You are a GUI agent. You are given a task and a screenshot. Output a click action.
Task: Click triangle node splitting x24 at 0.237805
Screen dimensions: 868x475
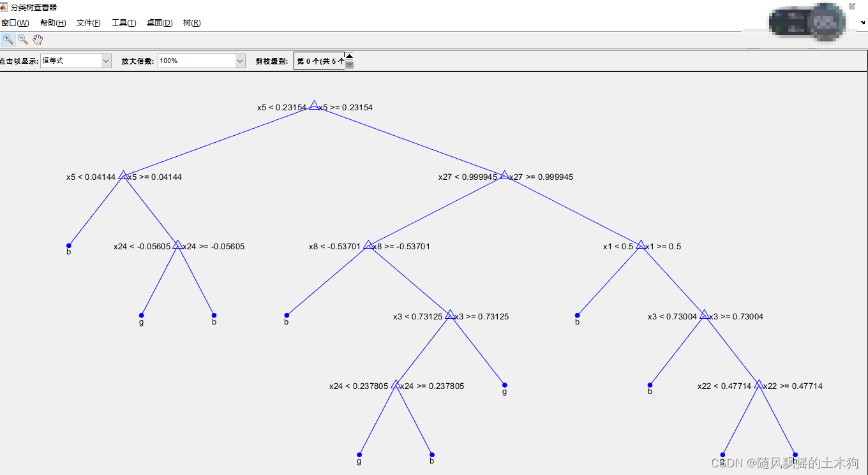coord(396,384)
